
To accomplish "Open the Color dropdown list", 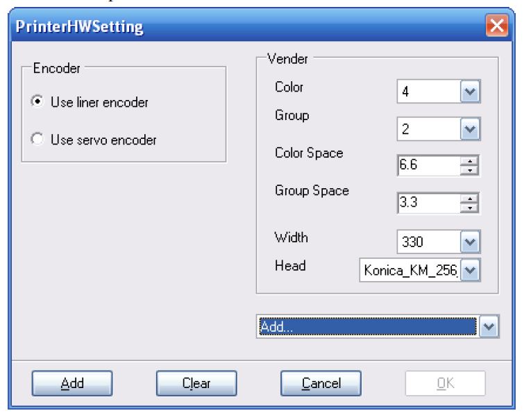I will pos(471,92).
